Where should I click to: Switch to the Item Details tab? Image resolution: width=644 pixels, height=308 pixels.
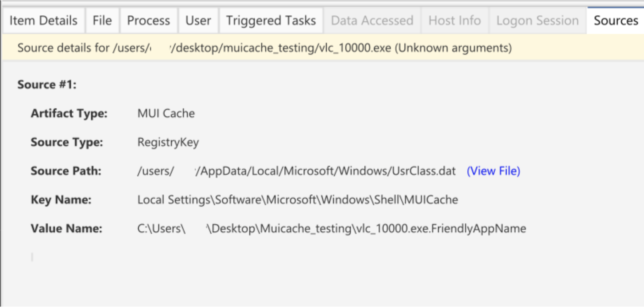(x=43, y=20)
